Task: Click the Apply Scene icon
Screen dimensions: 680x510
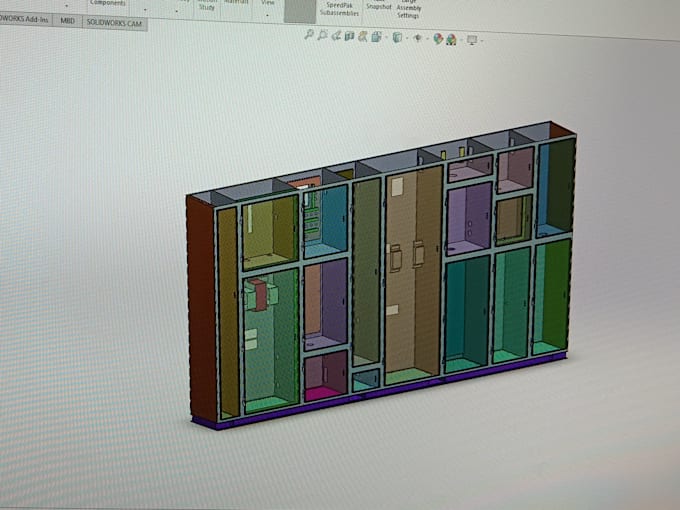Action: click(x=451, y=40)
